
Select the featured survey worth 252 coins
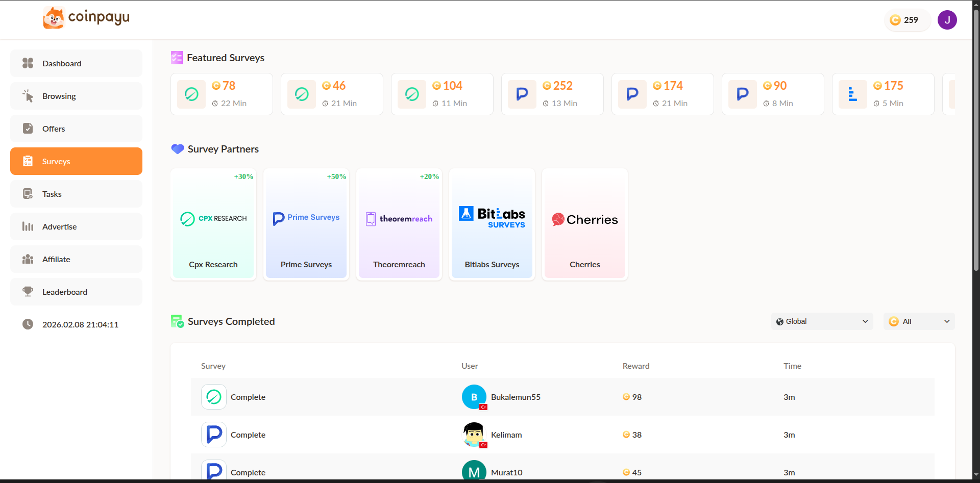[552, 94]
